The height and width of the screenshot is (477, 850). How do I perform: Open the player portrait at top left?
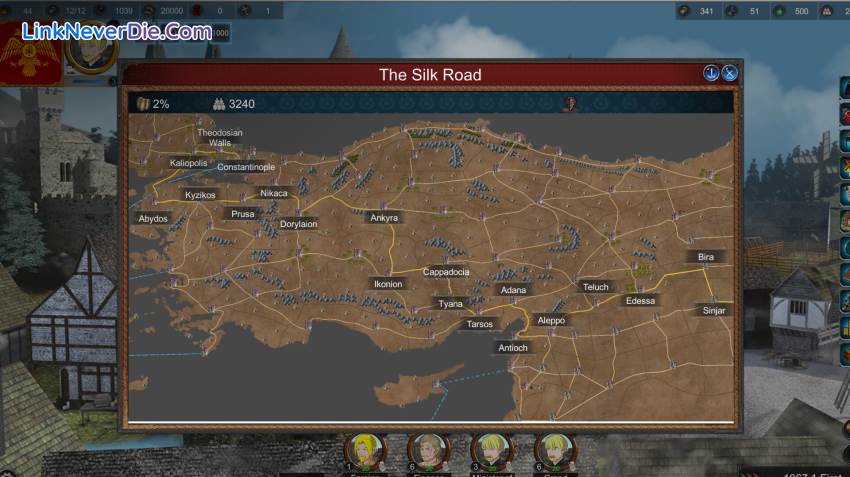pos(92,47)
